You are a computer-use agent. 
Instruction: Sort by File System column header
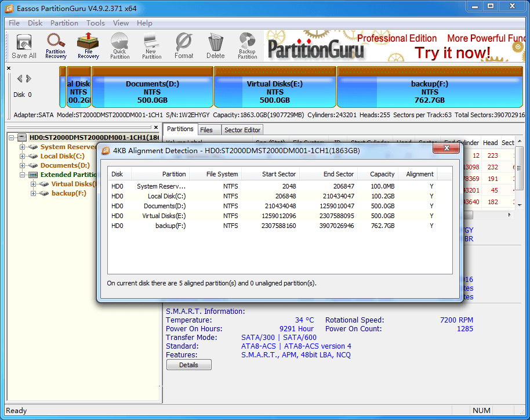click(216, 174)
